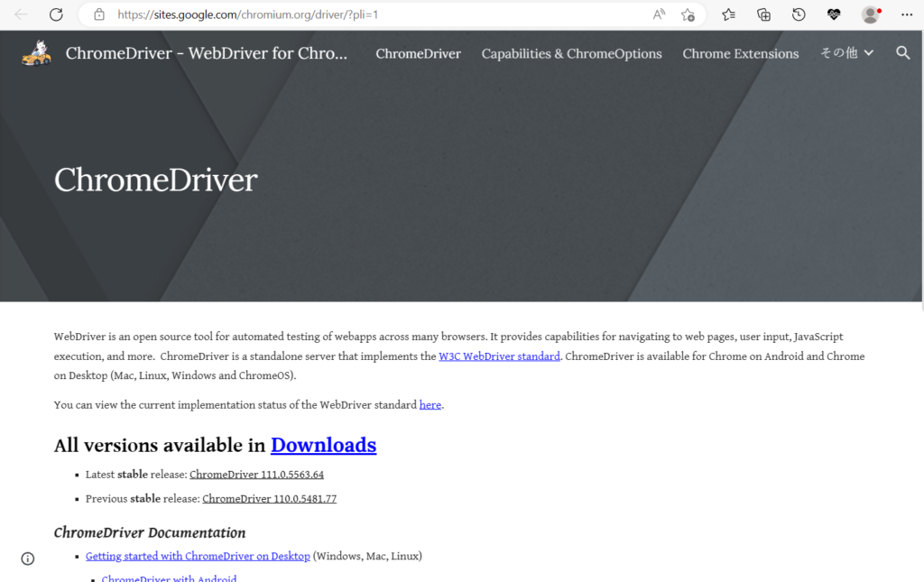Open ChromeDriver 110.0.5481.77 release link
This screenshot has width=924, height=582.
[269, 498]
